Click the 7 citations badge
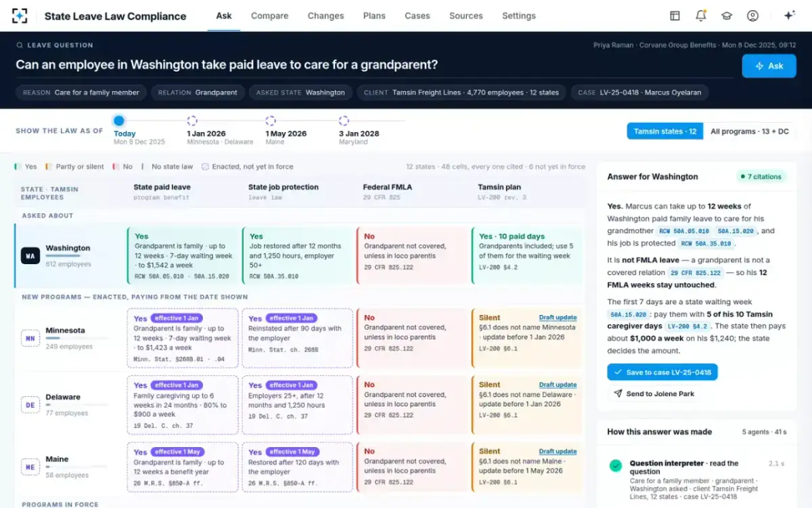The height and width of the screenshot is (508, 812). (x=761, y=177)
